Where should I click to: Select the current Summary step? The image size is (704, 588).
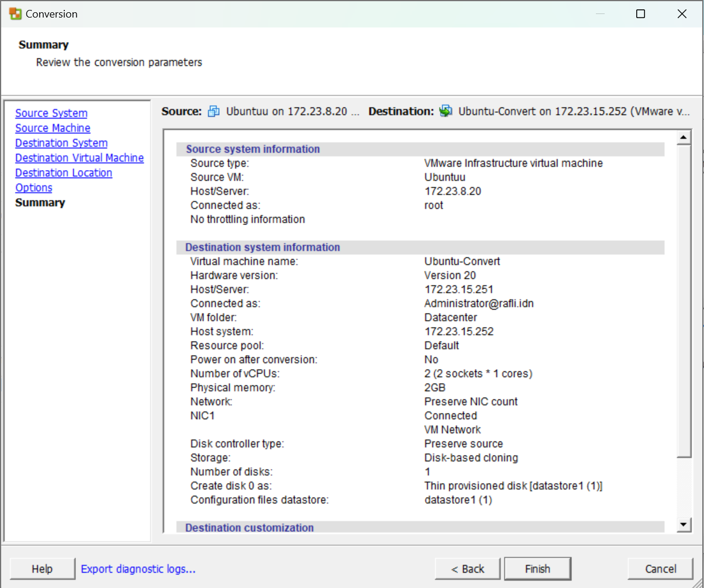click(40, 202)
